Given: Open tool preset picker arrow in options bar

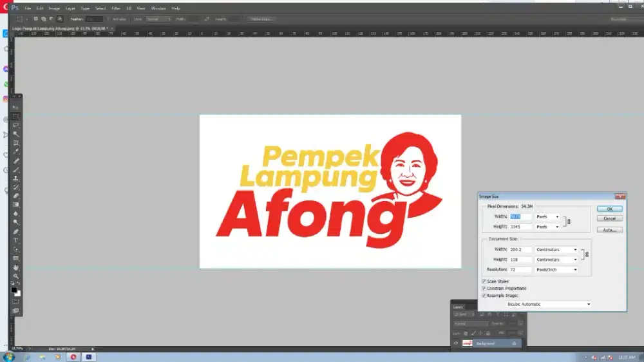Looking at the screenshot, I should [26, 19].
